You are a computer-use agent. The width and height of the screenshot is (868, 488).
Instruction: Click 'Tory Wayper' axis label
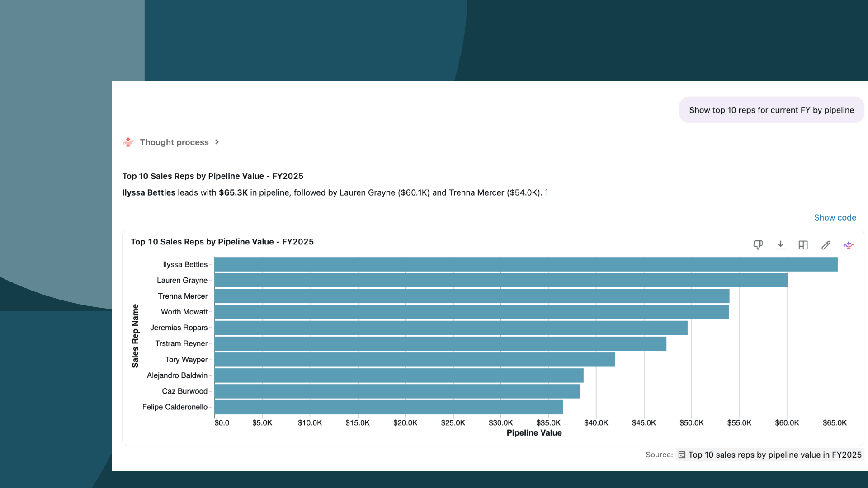(x=186, y=360)
